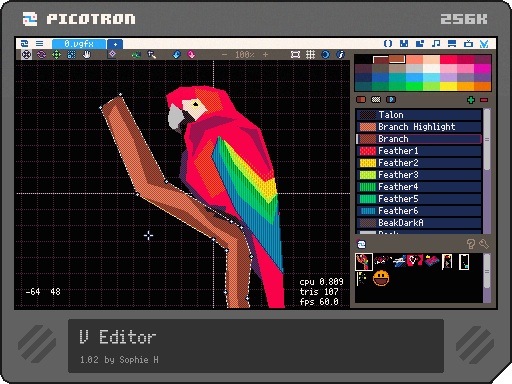Open the wrench settings icon
Screen dimensions: 512x384
tap(484, 244)
